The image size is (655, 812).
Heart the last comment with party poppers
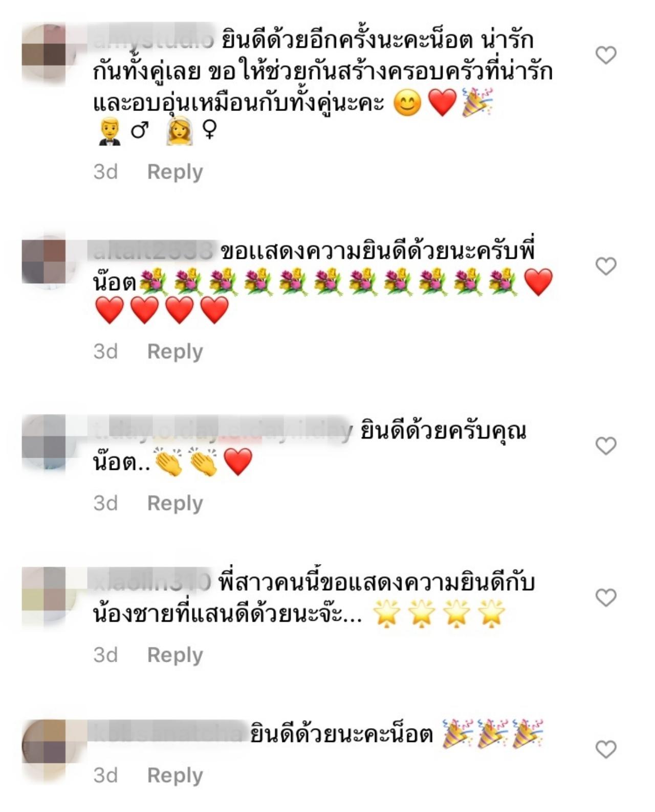click(x=606, y=749)
